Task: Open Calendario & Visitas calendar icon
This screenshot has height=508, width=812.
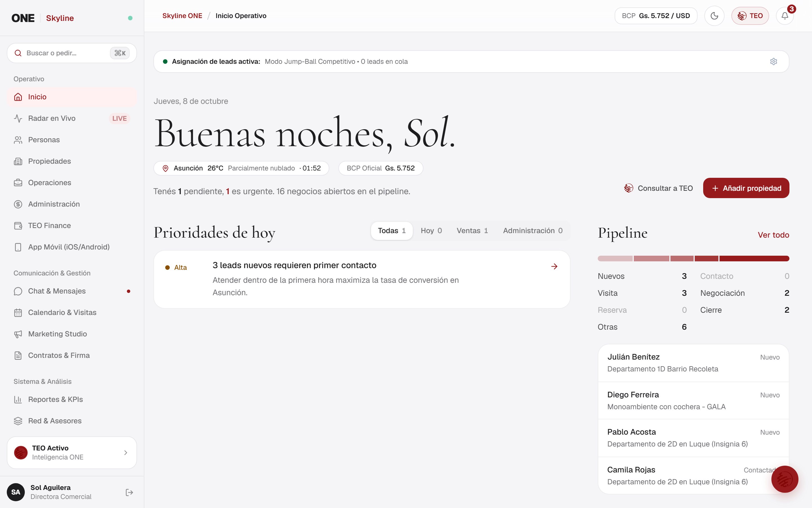Action: tap(18, 313)
